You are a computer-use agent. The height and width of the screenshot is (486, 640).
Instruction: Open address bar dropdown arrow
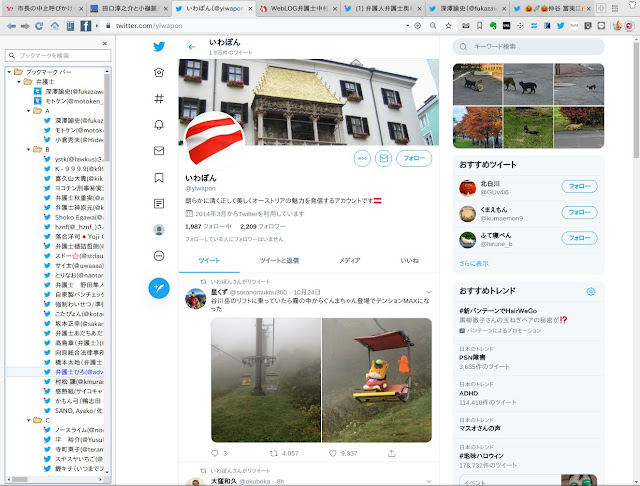[x=407, y=26]
